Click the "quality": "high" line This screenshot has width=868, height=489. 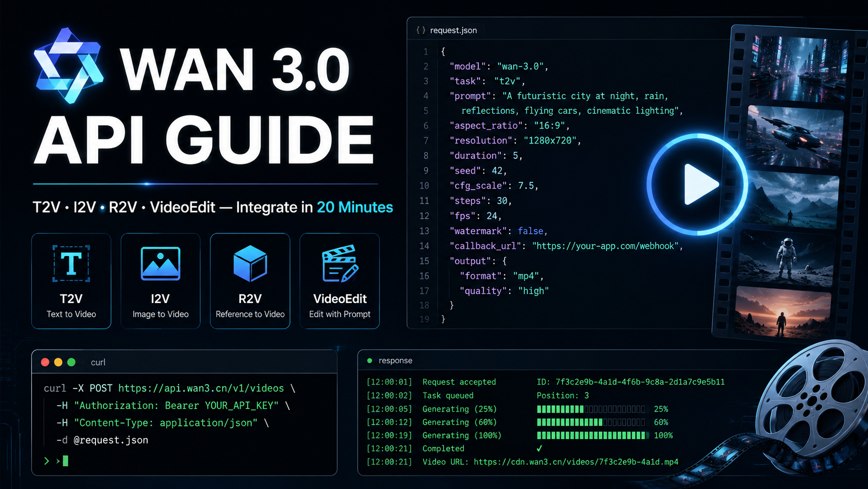click(504, 291)
